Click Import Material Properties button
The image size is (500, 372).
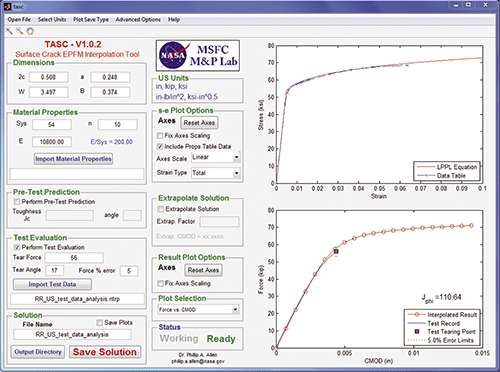pyautogui.click(x=73, y=159)
